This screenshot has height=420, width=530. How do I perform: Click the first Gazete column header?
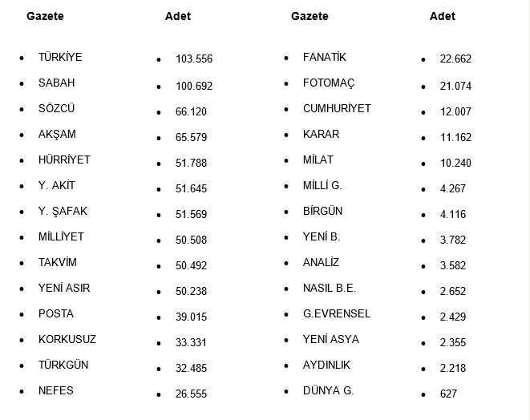tap(45, 16)
